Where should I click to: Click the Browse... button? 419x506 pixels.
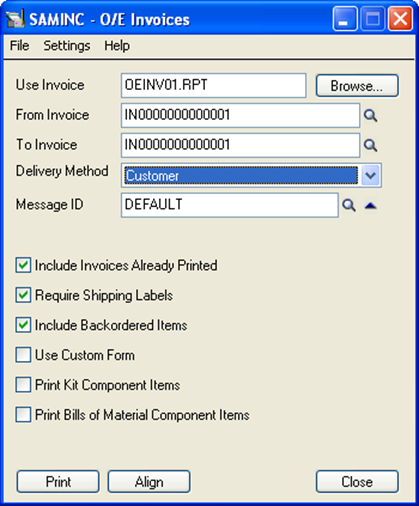click(357, 86)
